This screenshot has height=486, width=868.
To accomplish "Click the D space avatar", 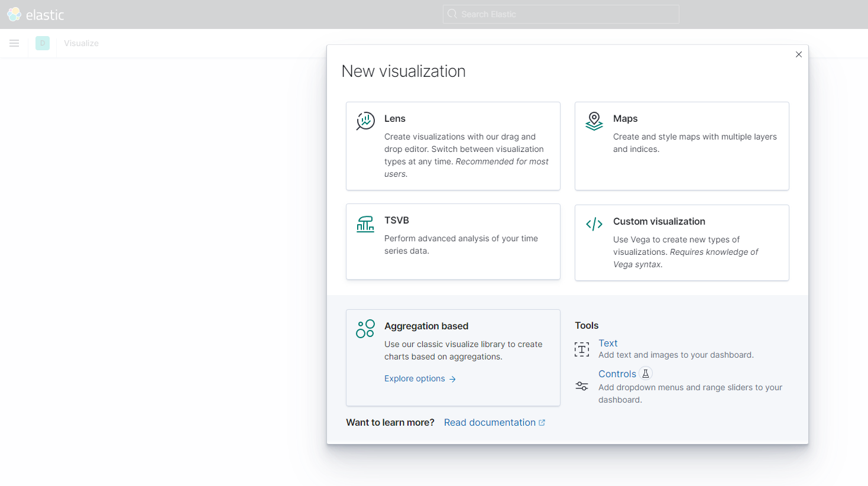I will click(x=43, y=43).
